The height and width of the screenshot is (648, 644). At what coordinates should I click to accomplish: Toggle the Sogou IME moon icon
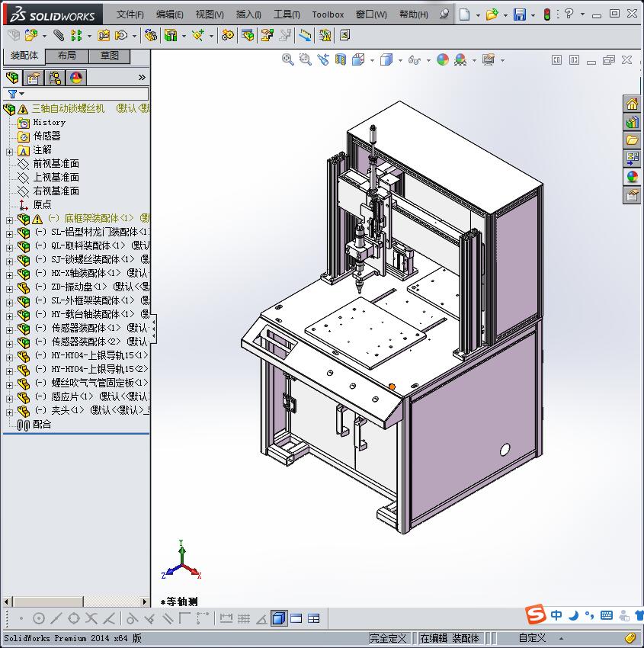[573, 616]
